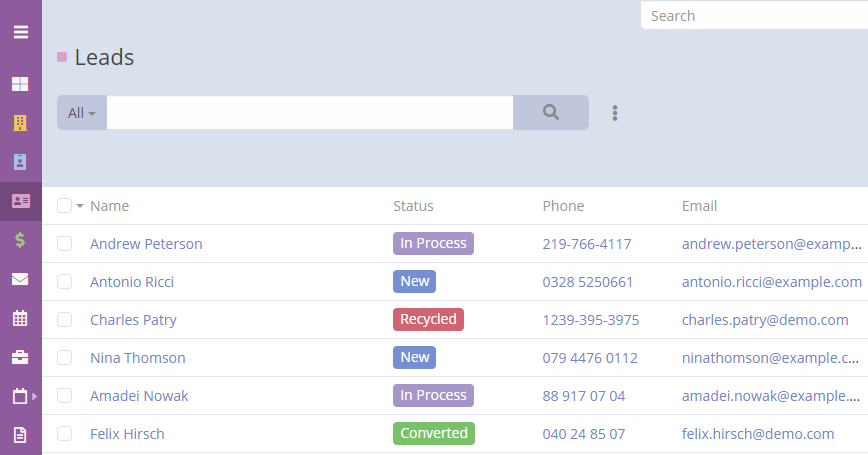The width and height of the screenshot is (868, 455).
Task: Open lead Andrew Peterson
Action: pos(146,244)
